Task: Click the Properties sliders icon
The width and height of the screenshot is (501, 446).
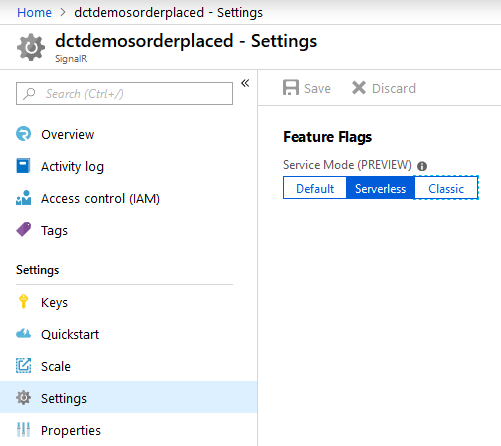Action: click(x=23, y=430)
